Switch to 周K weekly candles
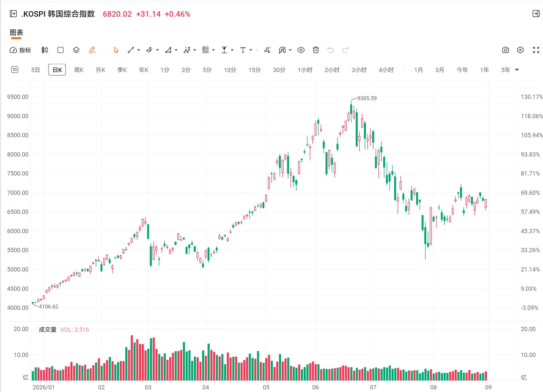The image size is (543, 392). 79,70
